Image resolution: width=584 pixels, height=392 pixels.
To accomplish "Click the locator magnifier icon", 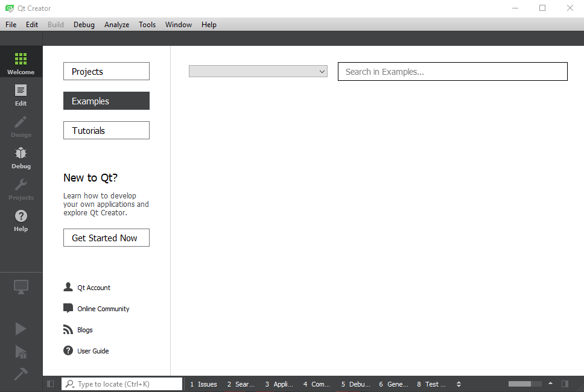I will [x=69, y=384].
